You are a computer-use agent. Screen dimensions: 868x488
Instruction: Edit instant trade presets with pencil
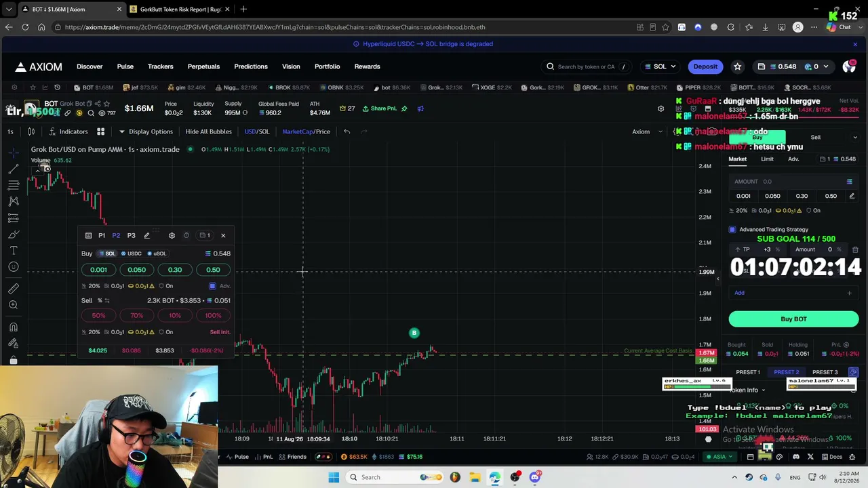[146, 235]
